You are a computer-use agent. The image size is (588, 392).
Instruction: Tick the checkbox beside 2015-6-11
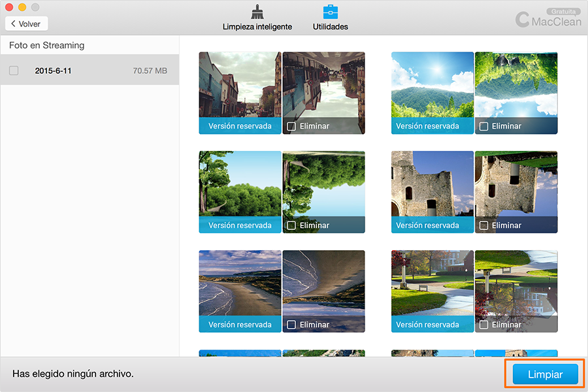[x=14, y=71]
